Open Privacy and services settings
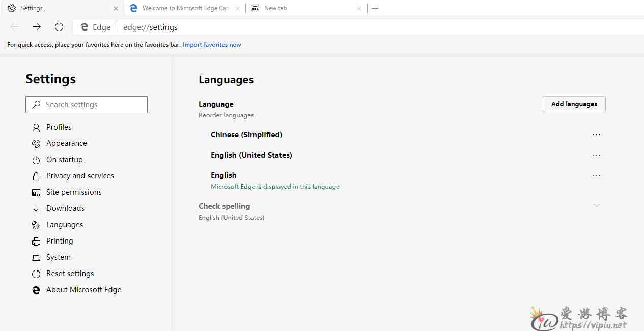The width and height of the screenshot is (644, 331). click(80, 176)
